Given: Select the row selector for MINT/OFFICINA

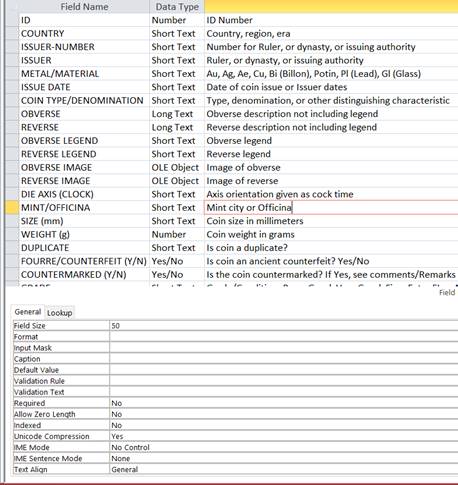Looking at the screenshot, I should pos(12,207).
